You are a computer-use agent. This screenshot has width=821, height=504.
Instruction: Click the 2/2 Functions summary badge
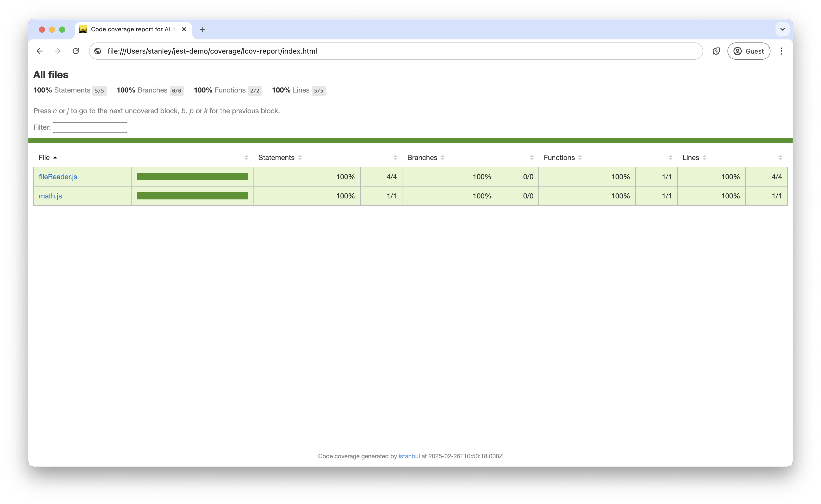255,91
